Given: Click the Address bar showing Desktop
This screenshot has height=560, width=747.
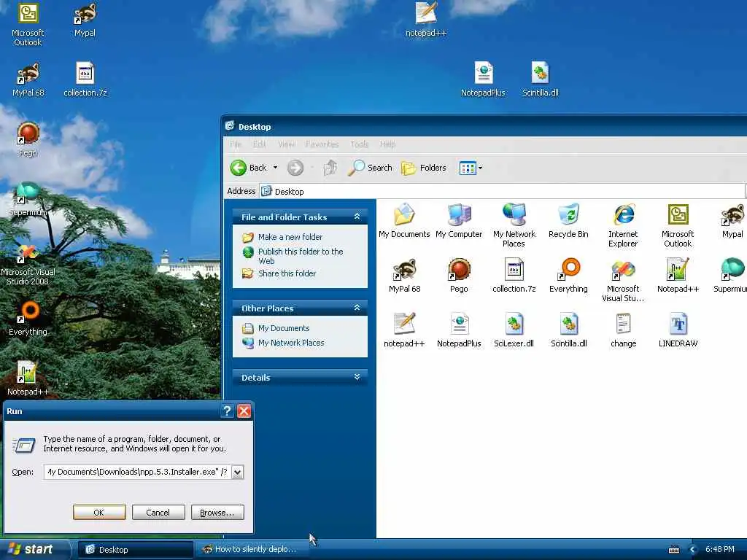Looking at the screenshot, I should point(503,192).
